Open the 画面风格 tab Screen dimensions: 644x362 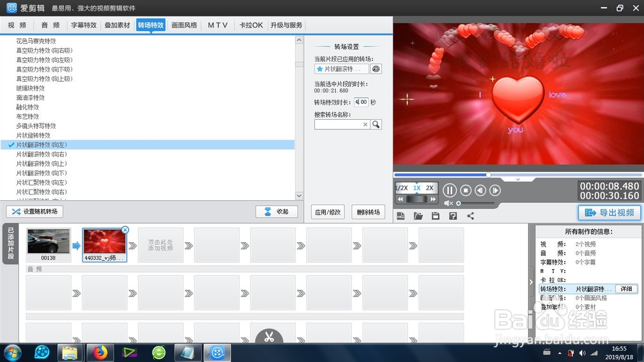(184, 25)
